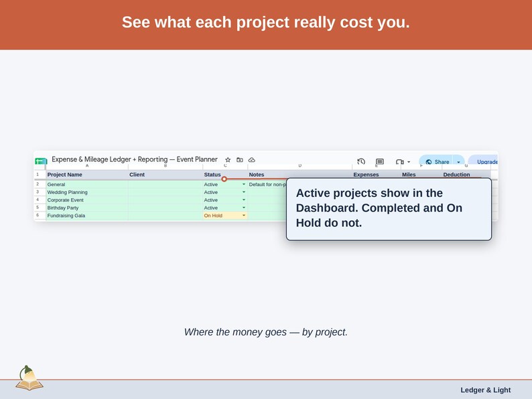This screenshot has width=532, height=399.
Task: Expand the video call options arrow
Action: (409, 162)
